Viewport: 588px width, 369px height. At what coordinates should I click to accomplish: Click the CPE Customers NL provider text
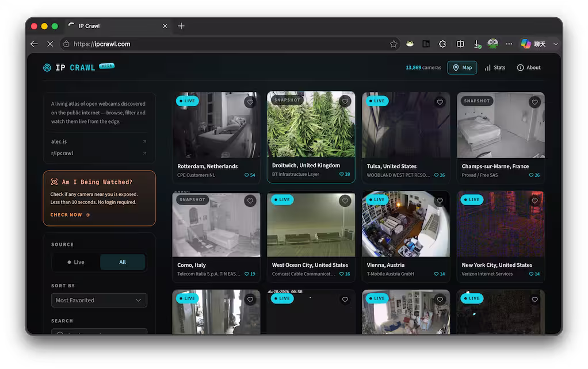tap(196, 175)
